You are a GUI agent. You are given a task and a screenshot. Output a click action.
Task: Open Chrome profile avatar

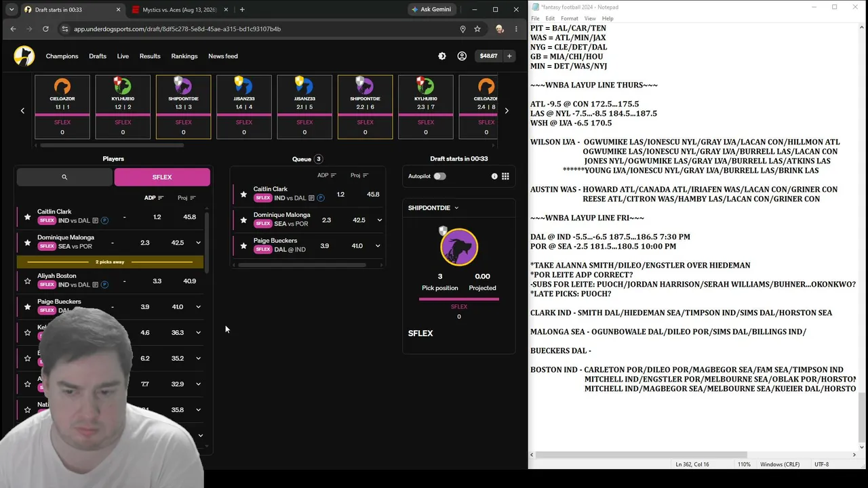point(500,29)
